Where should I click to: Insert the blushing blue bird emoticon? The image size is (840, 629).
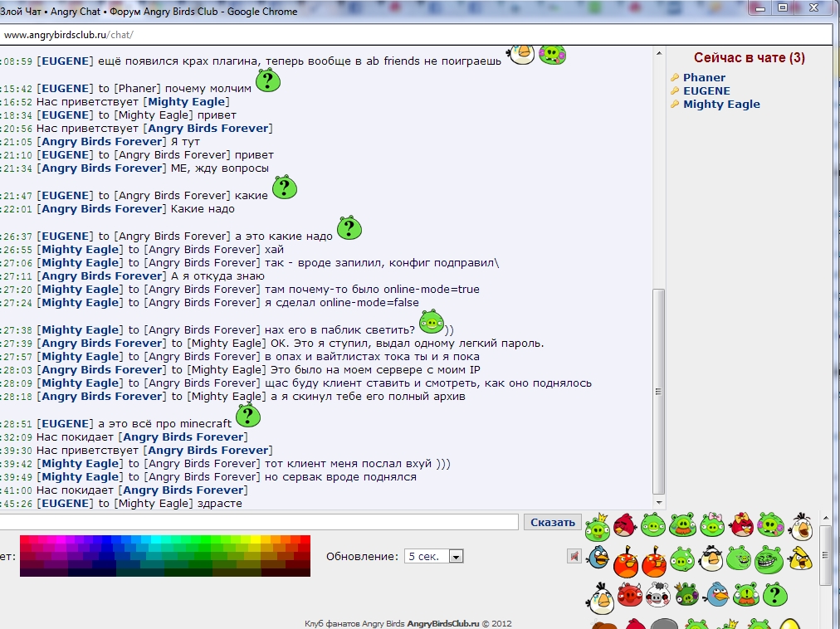point(717,595)
